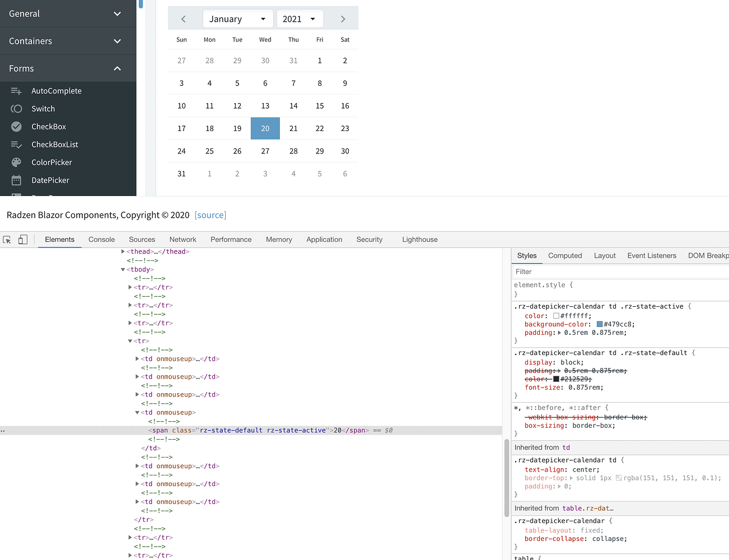The image size is (729, 560).
Task: Advance the calendar with the next month arrow
Action: [342, 18]
